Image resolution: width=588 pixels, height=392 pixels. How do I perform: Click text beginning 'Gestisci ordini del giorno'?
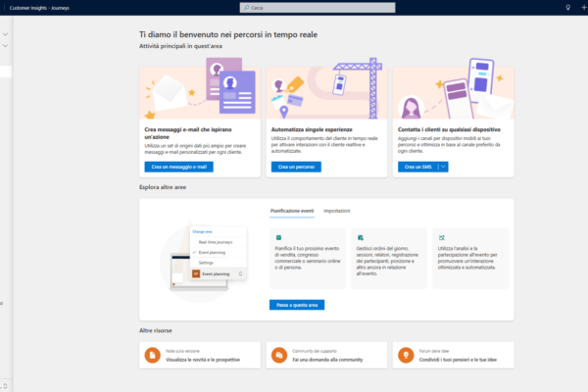(x=387, y=261)
